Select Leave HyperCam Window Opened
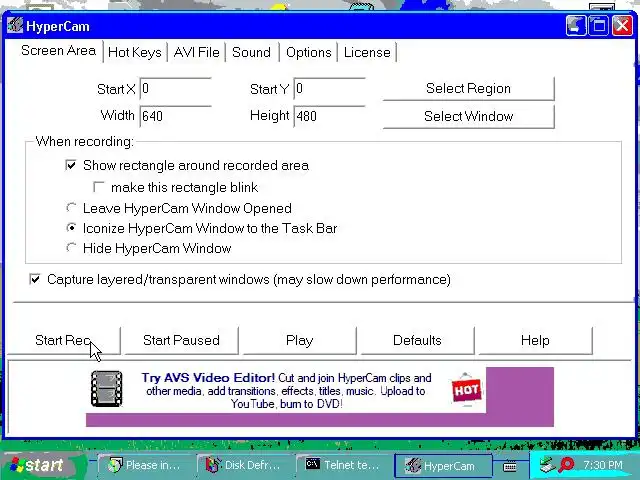This screenshot has height=480, width=640. pyautogui.click(x=71, y=208)
